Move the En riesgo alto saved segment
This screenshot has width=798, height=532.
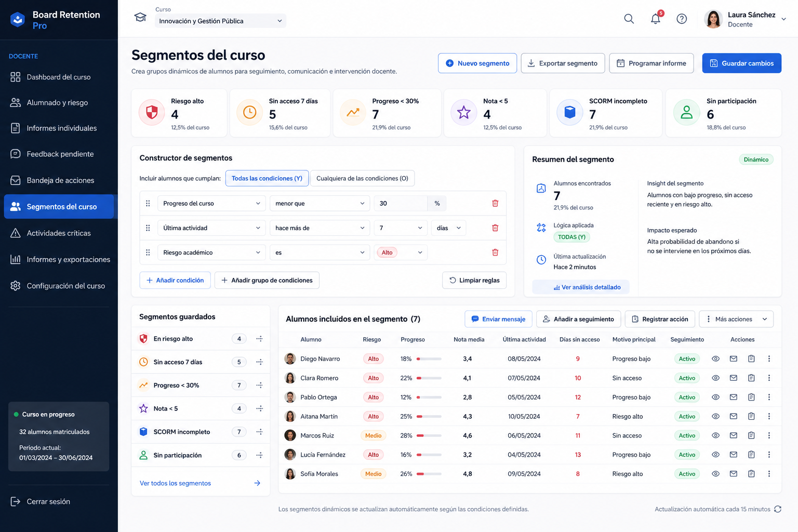point(259,339)
